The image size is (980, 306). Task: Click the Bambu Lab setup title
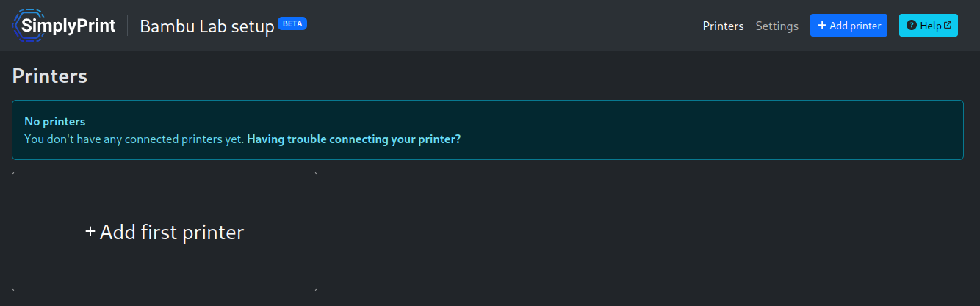pos(206,27)
